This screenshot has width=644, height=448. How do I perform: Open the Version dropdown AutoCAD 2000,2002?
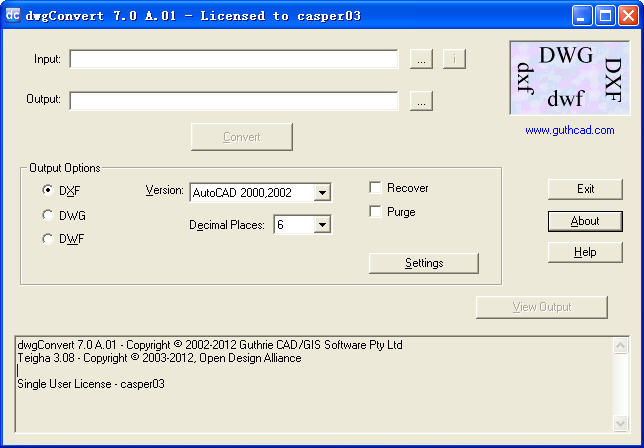point(260,193)
